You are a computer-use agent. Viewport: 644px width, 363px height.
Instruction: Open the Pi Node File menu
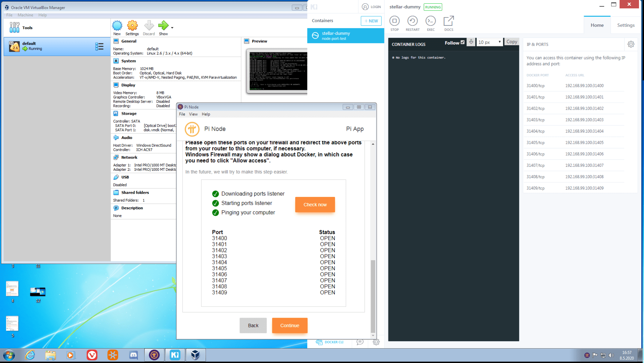tap(182, 114)
